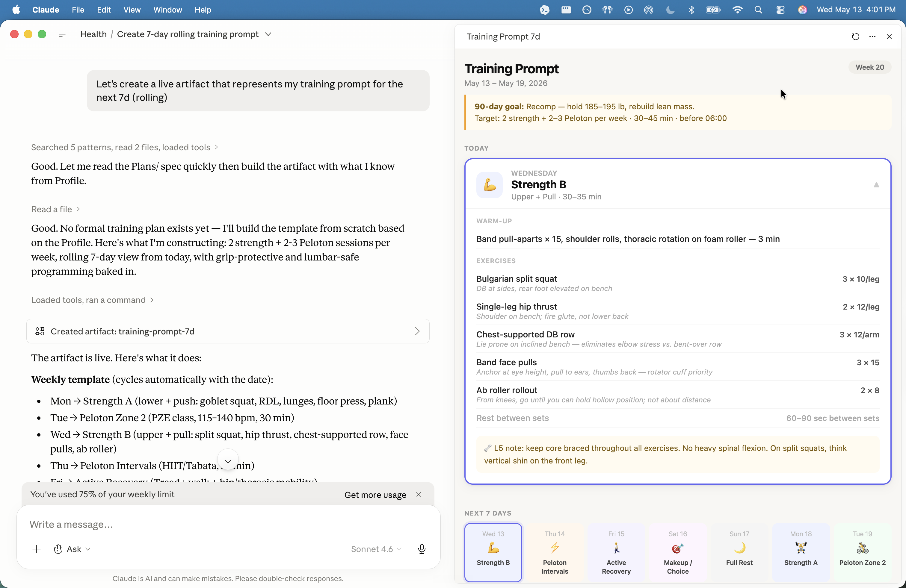This screenshot has height=588, width=906.
Task: Jump to latest message with down arrow
Action: pos(228,460)
